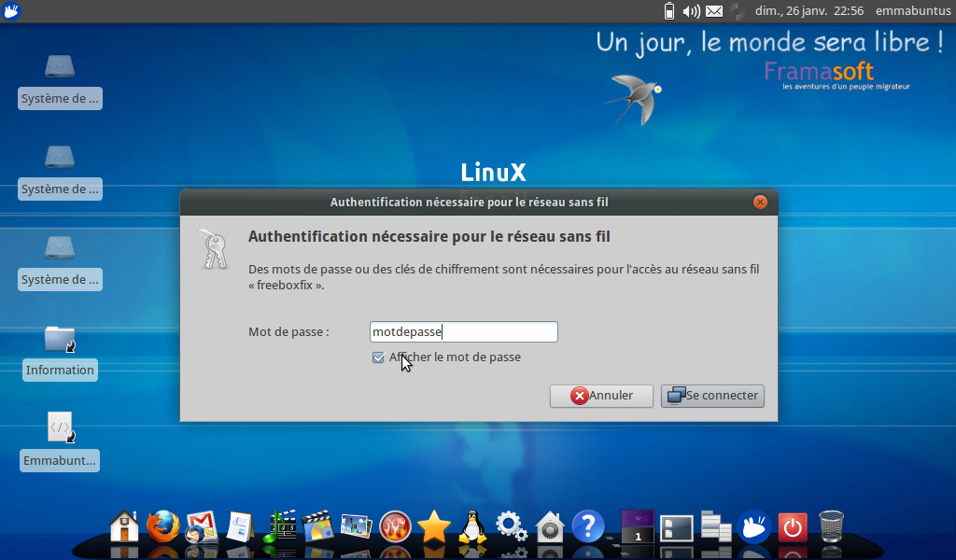Focus the 'Mot de passe' input field
956x560 pixels.
coord(463,331)
